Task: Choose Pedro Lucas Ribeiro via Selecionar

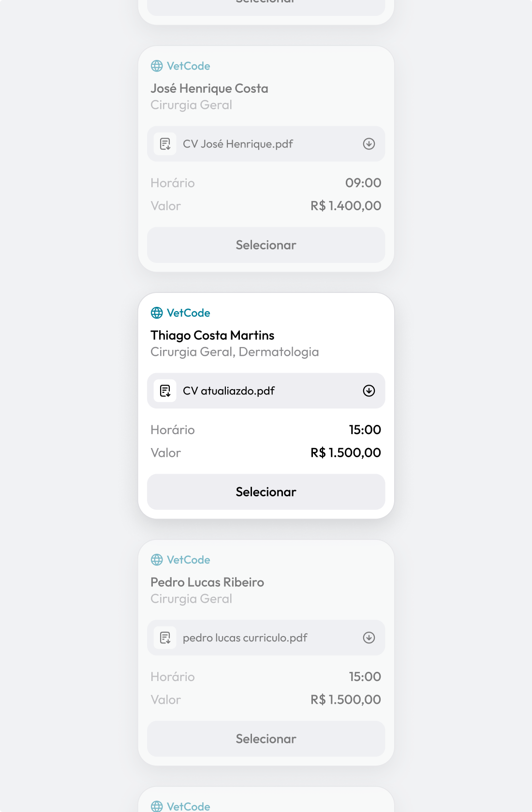Action: tap(266, 739)
